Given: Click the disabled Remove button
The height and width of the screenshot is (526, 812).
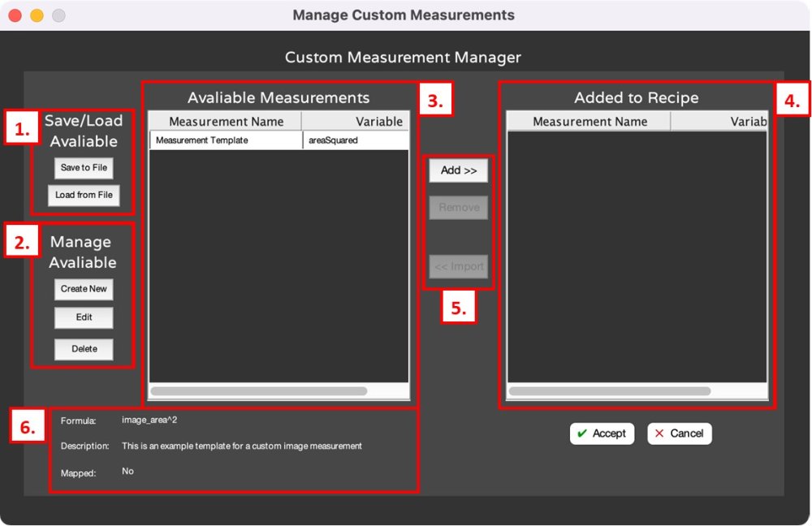Looking at the screenshot, I should [x=458, y=207].
